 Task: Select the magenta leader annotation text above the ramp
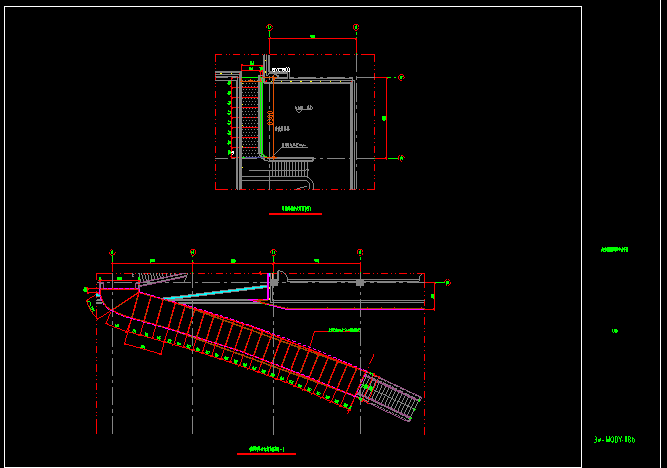pos(345,329)
